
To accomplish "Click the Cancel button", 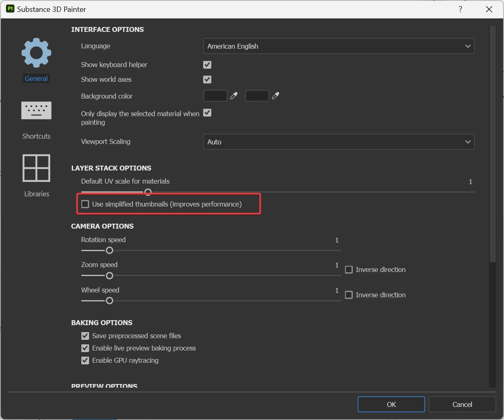I will (462, 404).
